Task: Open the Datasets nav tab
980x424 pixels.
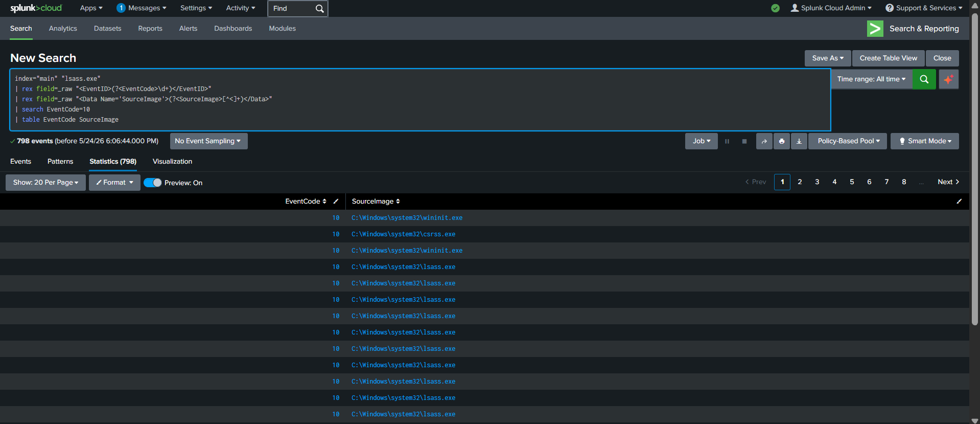Action: click(107, 29)
